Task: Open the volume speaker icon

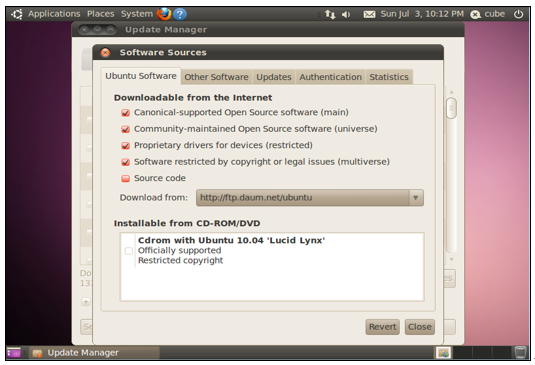Action: click(346, 14)
